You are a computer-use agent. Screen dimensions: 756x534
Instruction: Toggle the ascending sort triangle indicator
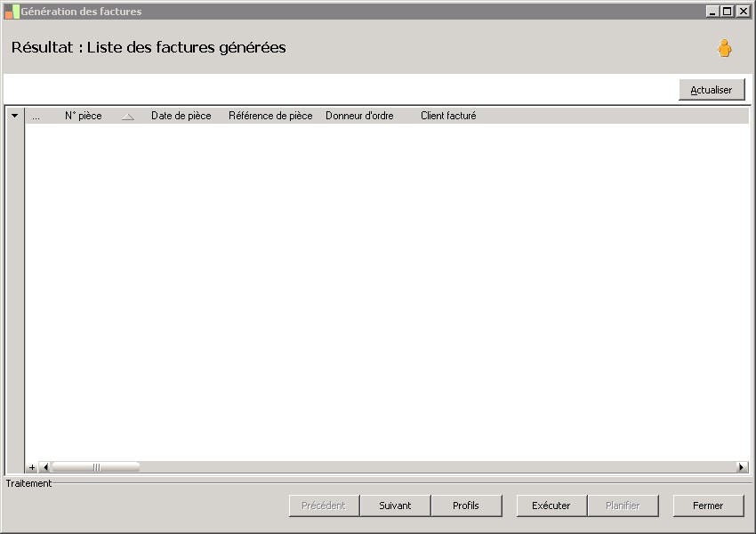coord(128,117)
